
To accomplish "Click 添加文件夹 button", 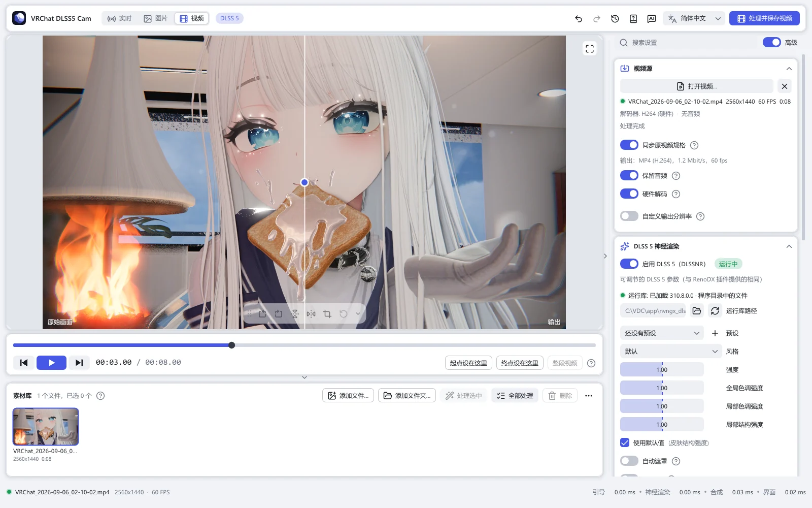I will 407,396.
